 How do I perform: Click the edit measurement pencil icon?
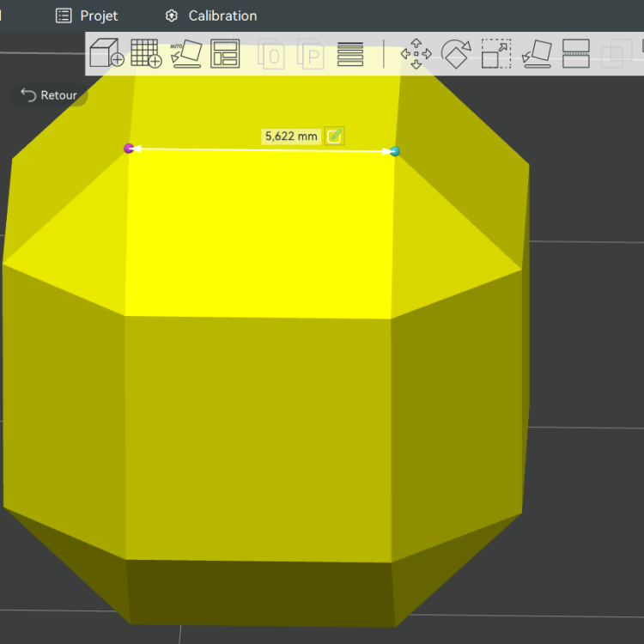[334, 136]
